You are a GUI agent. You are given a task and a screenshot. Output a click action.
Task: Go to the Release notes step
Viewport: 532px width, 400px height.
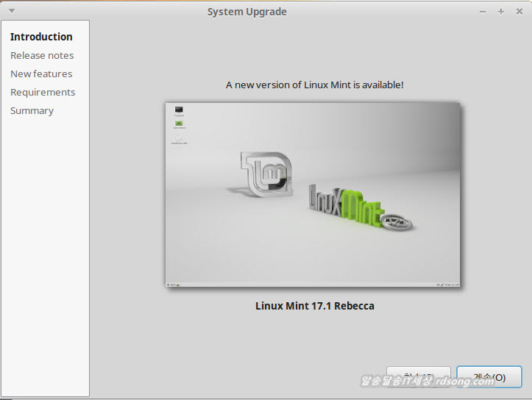click(x=42, y=55)
